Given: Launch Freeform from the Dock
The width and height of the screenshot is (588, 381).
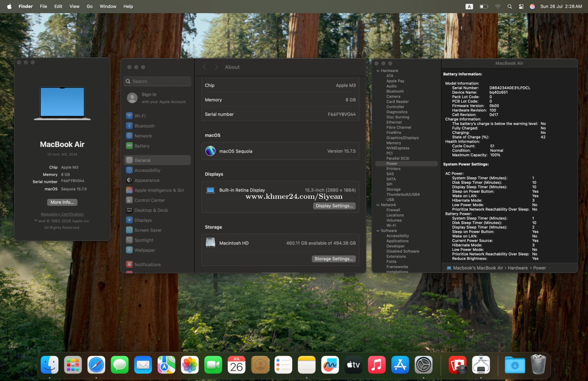Looking at the screenshot, I should [x=330, y=365].
